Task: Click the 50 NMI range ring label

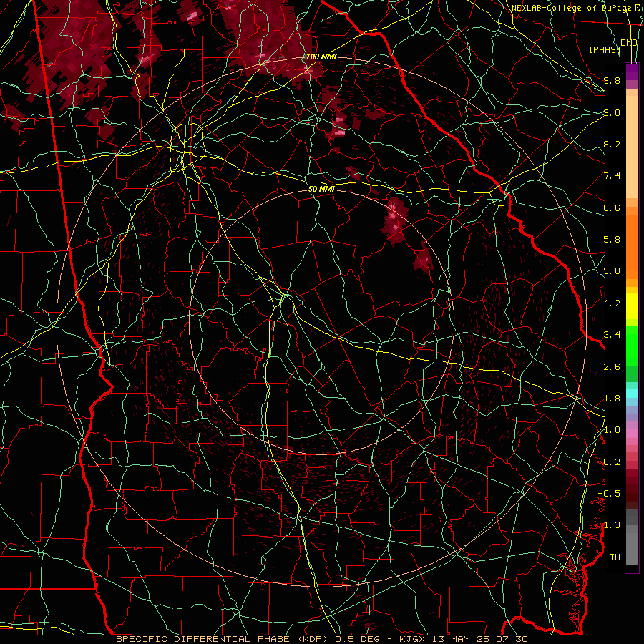Action: [x=321, y=189]
